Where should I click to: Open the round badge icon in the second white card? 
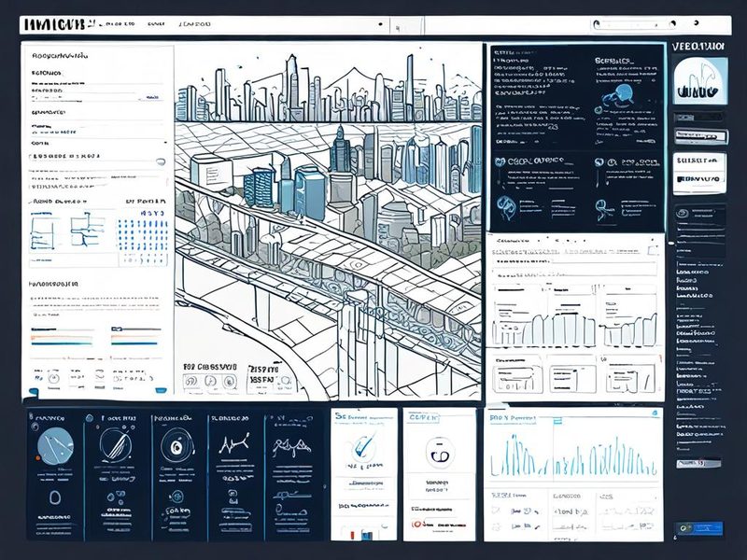click(439, 453)
